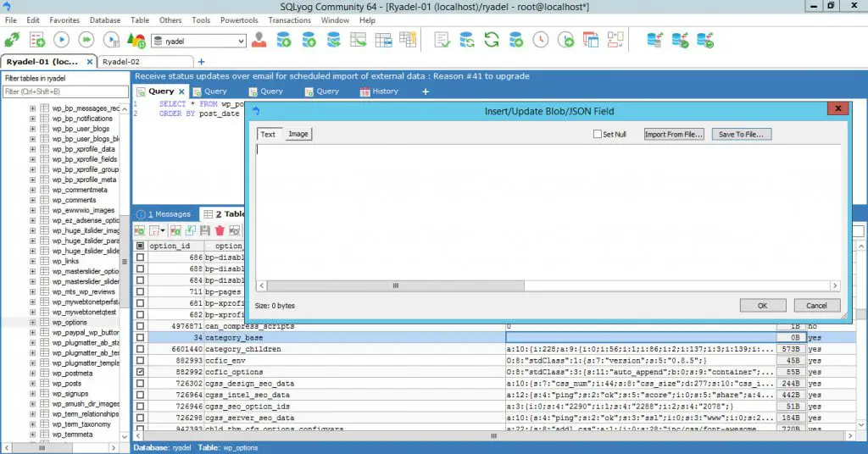Click the green new connection plug icon
The height and width of the screenshot is (454, 868).
coord(13,40)
